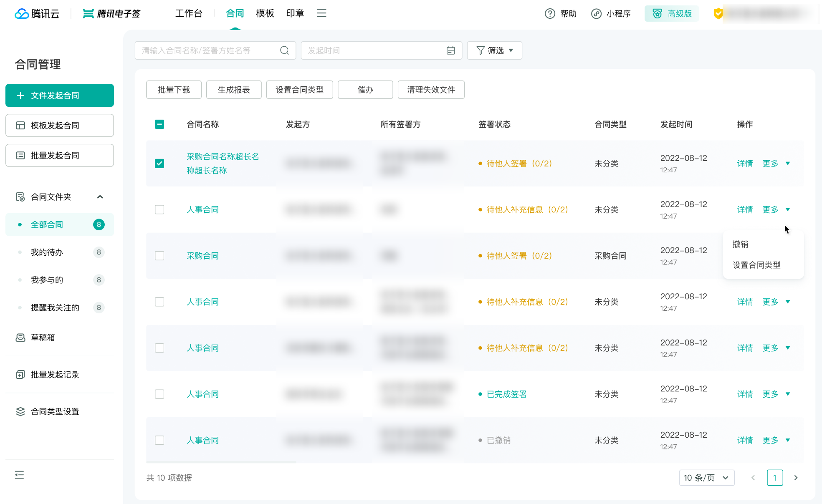This screenshot has height=504, width=822.
Task: Click the 合同文件夹 folder icon
Action: (x=20, y=197)
